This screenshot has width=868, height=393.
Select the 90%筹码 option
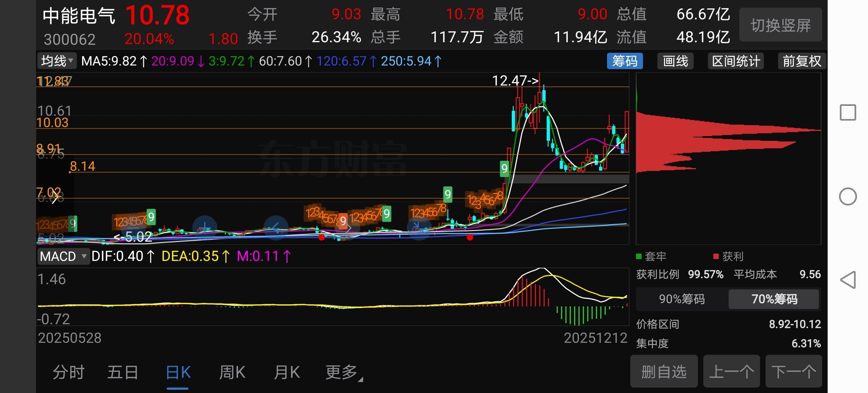coord(682,299)
